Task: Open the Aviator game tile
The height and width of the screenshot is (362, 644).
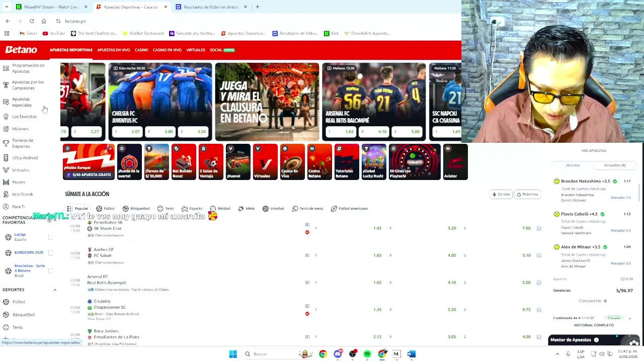Action: pyautogui.click(x=455, y=162)
